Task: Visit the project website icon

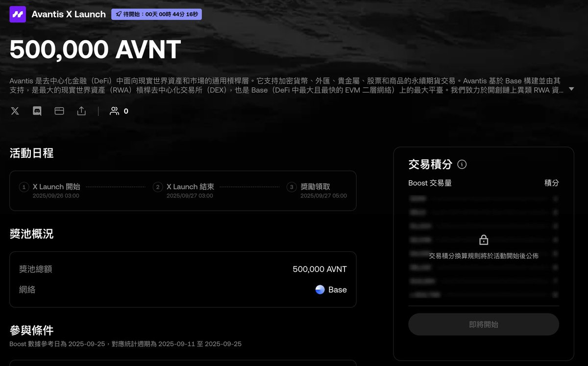Action: (x=59, y=111)
